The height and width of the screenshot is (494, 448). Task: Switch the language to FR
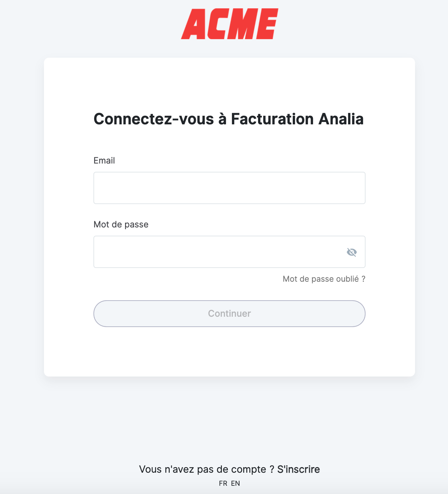click(x=223, y=483)
